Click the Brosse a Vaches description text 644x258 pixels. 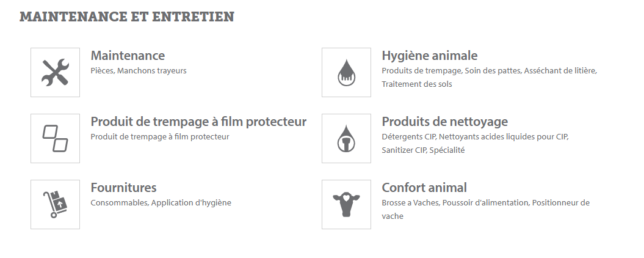point(410,203)
